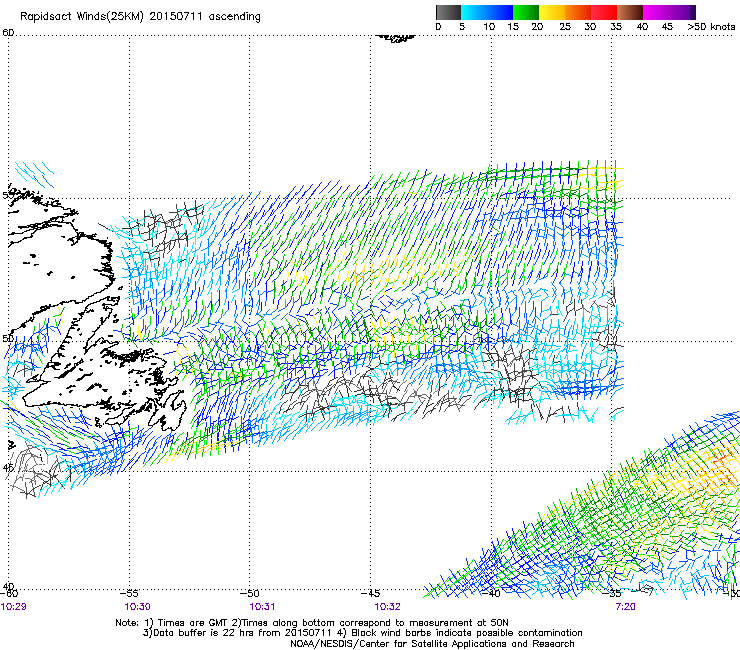Select the cyan 5-10 knots color band

coord(473,12)
